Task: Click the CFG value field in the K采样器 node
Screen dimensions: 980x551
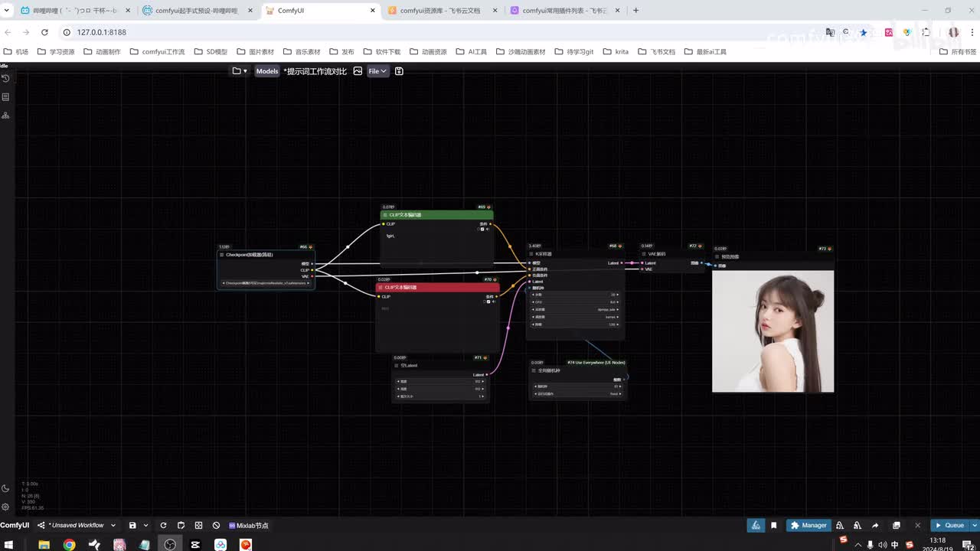Action: point(575,302)
